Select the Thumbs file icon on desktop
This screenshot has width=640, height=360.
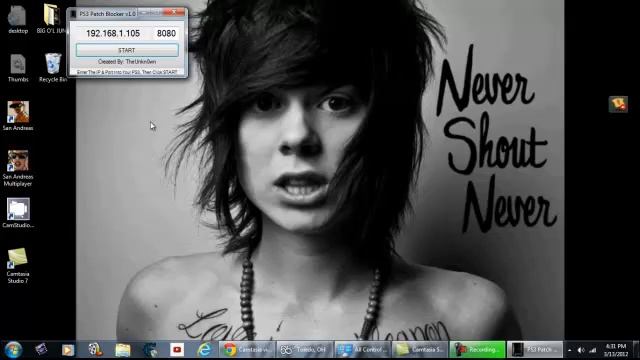click(18, 68)
